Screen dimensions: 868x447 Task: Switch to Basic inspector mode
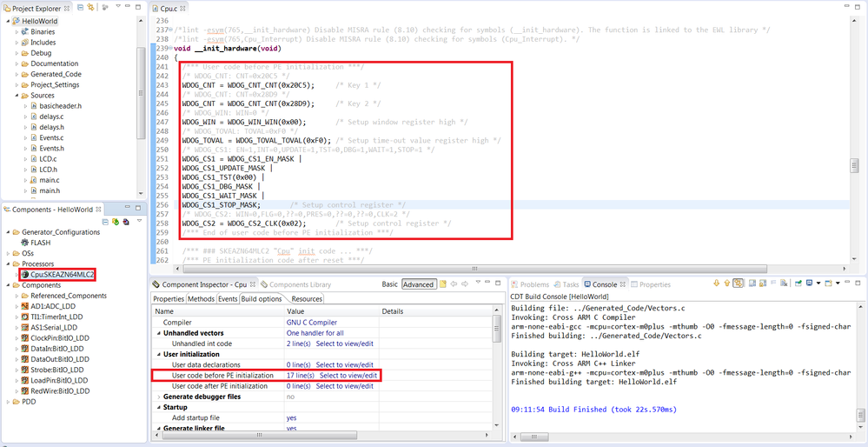390,284
